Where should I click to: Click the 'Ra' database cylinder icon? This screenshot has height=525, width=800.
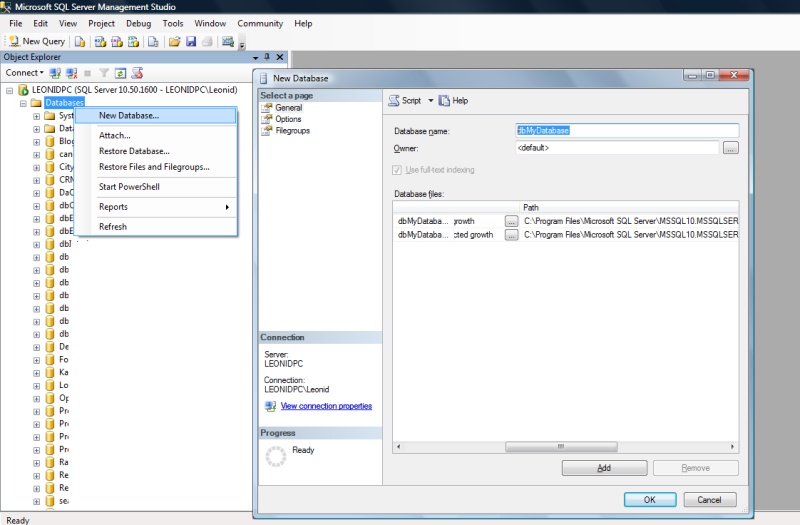click(x=49, y=462)
